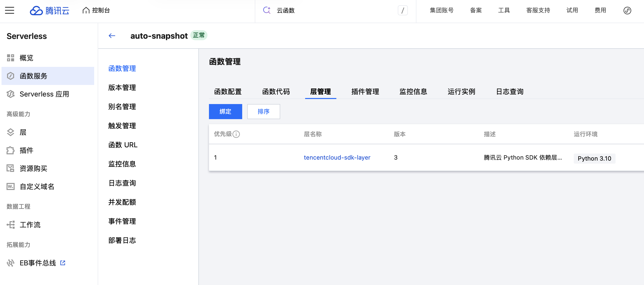Open 部署日志 in the function menu
This screenshot has width=644, height=285.
[x=122, y=240]
